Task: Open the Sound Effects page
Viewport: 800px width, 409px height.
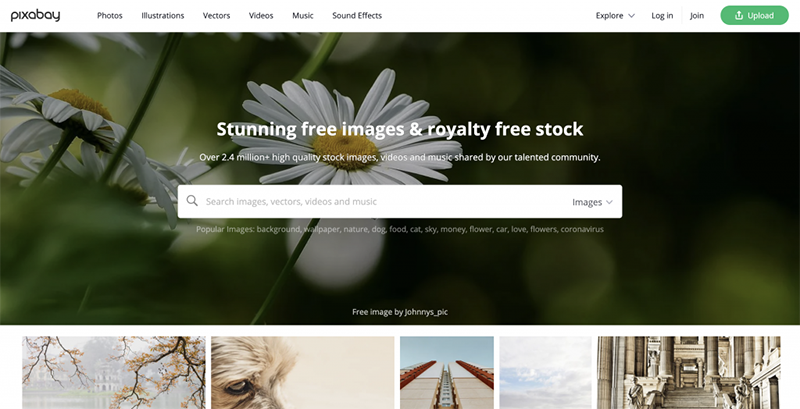Action: (357, 16)
